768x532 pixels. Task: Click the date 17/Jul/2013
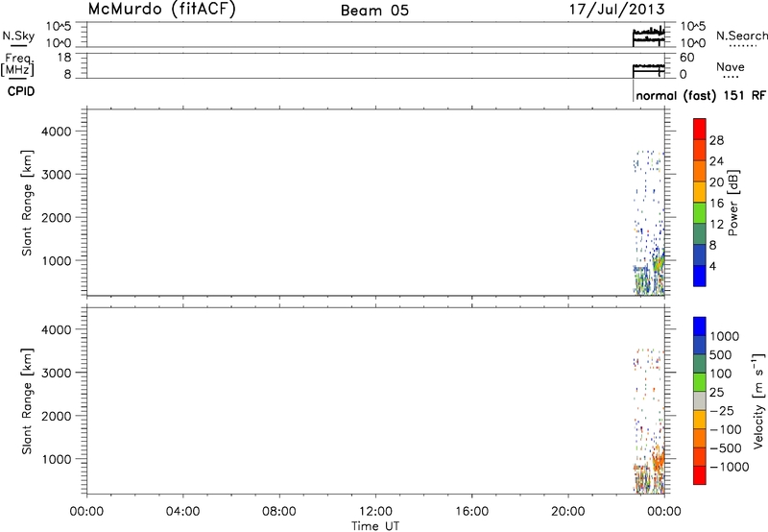[x=616, y=10]
